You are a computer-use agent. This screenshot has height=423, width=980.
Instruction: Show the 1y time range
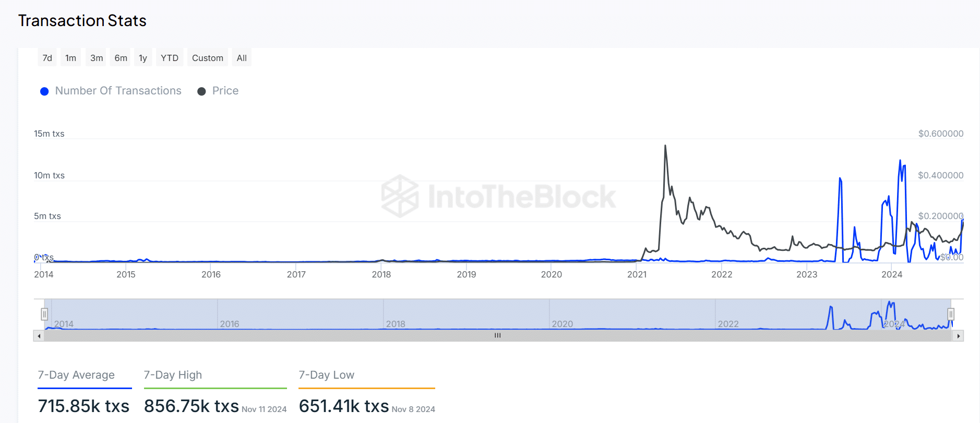[143, 58]
